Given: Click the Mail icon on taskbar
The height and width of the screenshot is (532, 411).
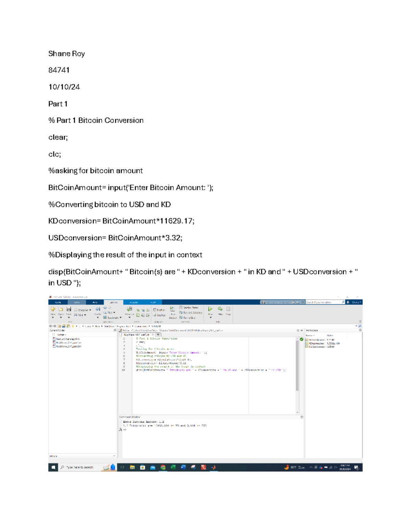Looking at the screenshot, I should click(x=153, y=467).
